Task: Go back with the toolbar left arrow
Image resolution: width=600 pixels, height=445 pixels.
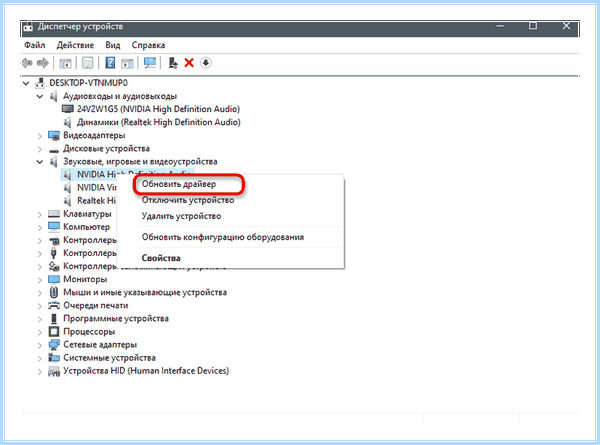Action: (26, 63)
